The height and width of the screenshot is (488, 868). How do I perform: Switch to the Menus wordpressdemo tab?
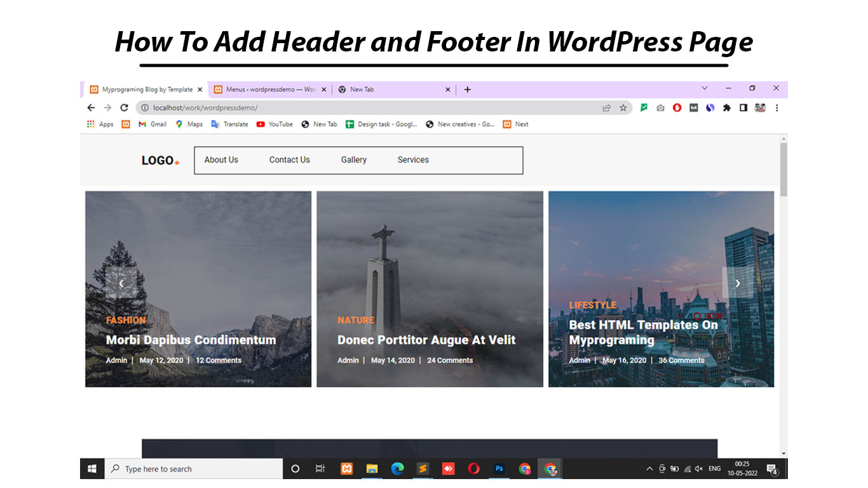[x=267, y=89]
